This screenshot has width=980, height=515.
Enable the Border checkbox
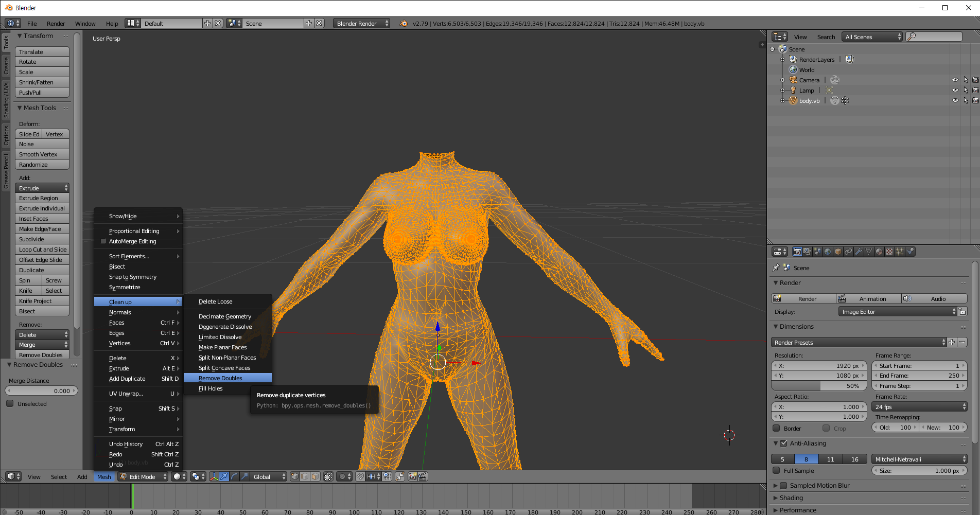click(777, 428)
